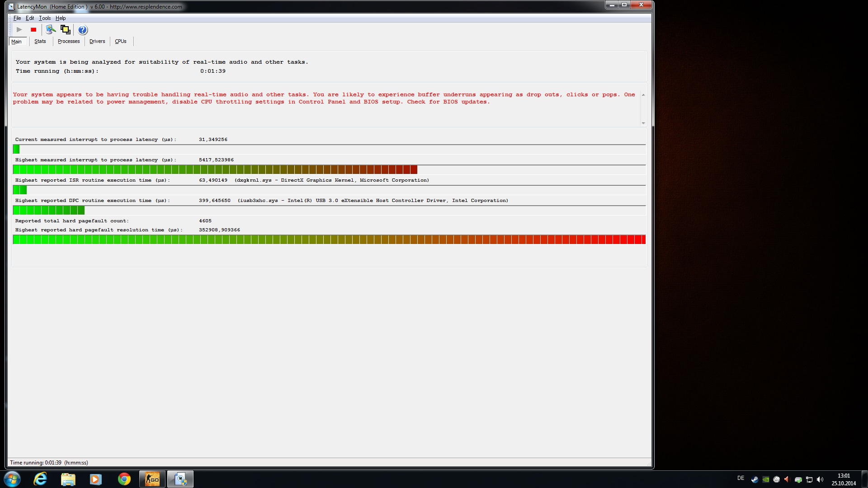Launch Google Chrome from the taskbar
The height and width of the screenshot is (488, 868).
pyautogui.click(x=124, y=479)
